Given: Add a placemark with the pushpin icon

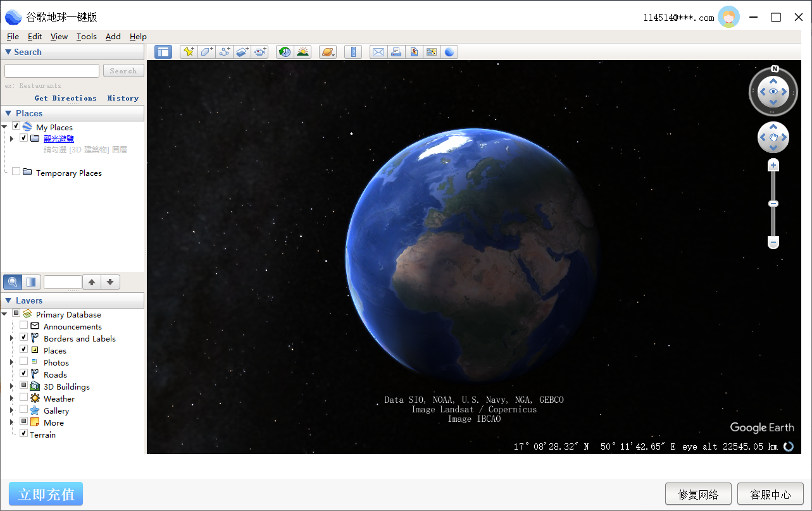Looking at the screenshot, I should [188, 52].
